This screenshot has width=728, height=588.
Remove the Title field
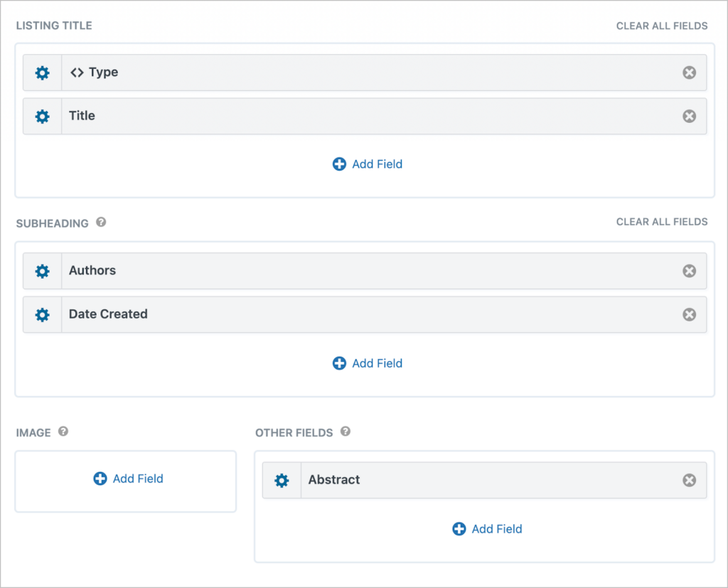[690, 116]
